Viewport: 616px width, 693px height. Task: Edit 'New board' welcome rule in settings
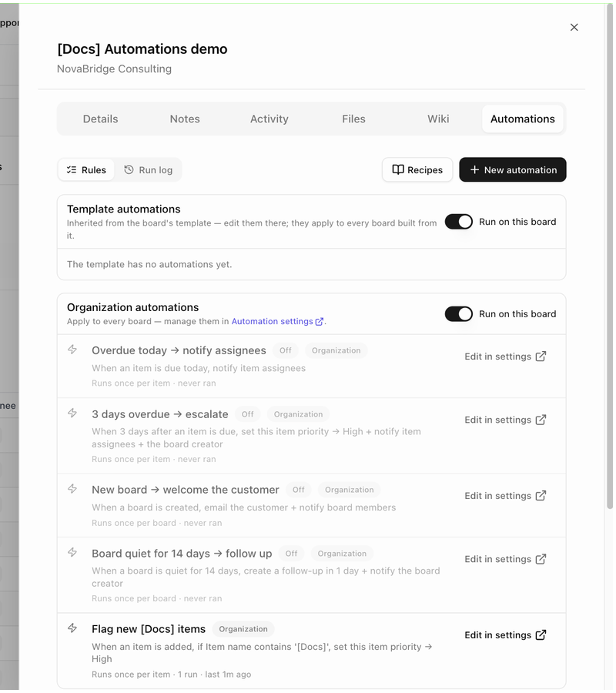[x=507, y=497]
